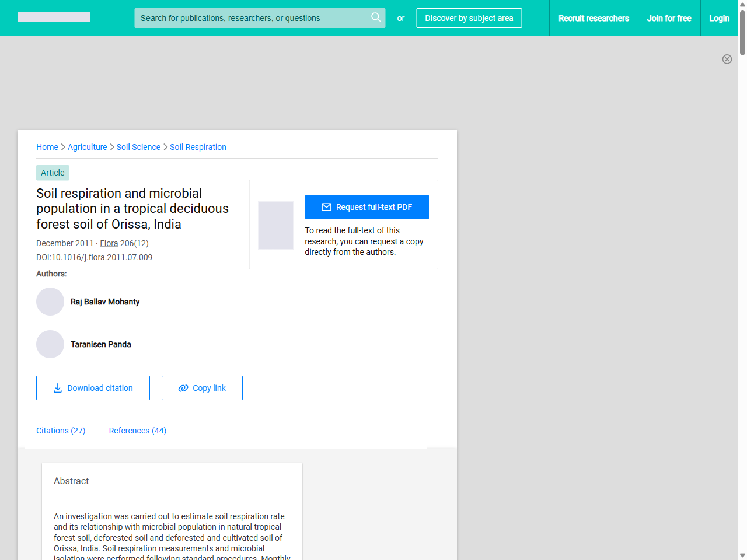
Task: Open Soil Respiration breadcrumb link
Action: [198, 147]
